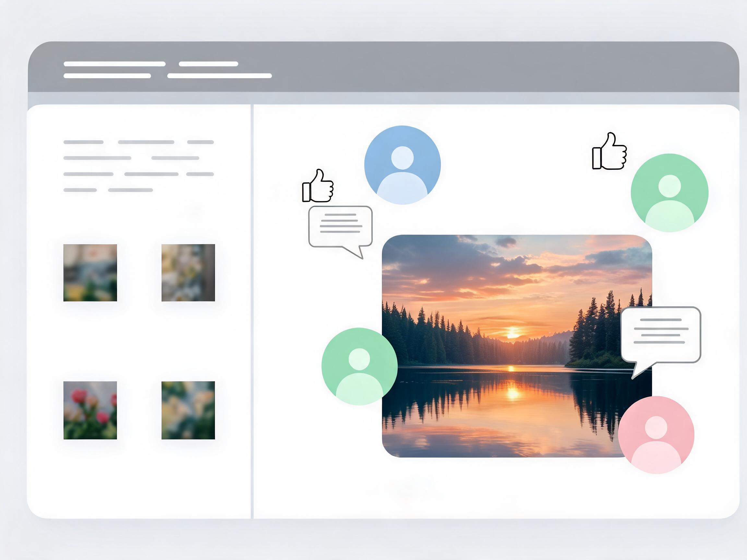Select the green avatar beside the thumbs-up
The height and width of the screenshot is (560, 747).
(669, 193)
